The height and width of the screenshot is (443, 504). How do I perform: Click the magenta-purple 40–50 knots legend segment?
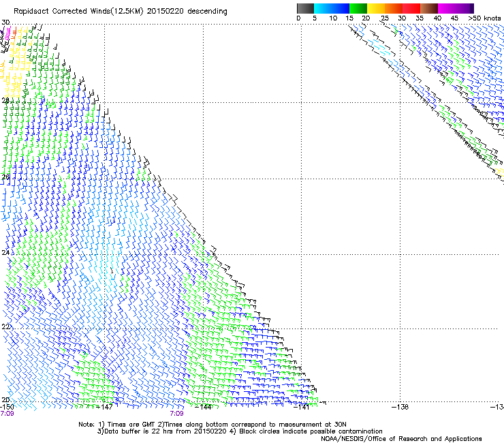point(456,8)
